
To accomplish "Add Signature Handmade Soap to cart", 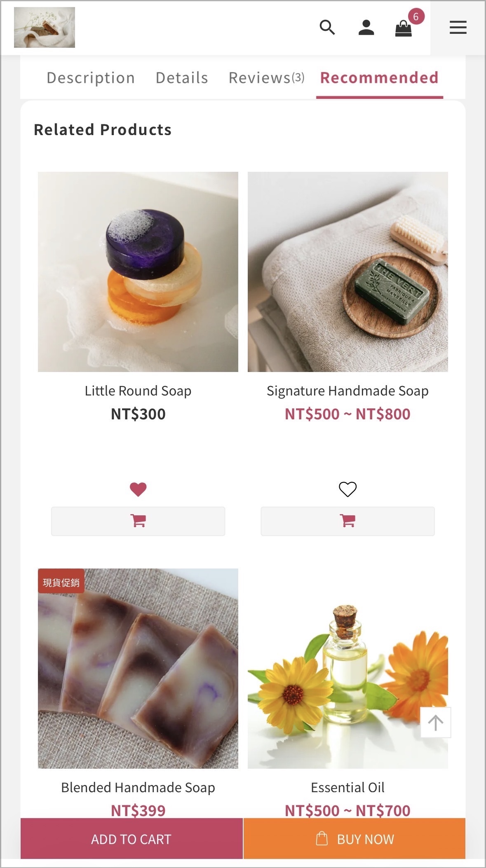I will 347,521.
